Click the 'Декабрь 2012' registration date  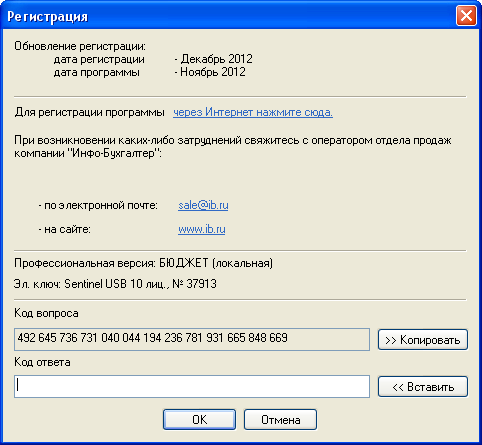point(216,59)
